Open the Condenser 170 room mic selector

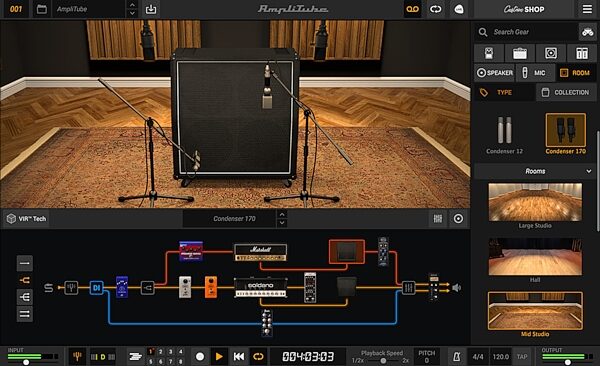pyautogui.click(x=229, y=219)
